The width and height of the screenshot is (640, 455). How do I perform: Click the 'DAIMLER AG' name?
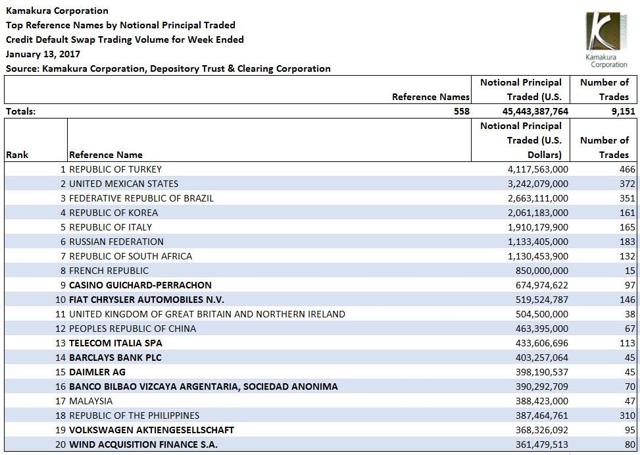point(97,372)
